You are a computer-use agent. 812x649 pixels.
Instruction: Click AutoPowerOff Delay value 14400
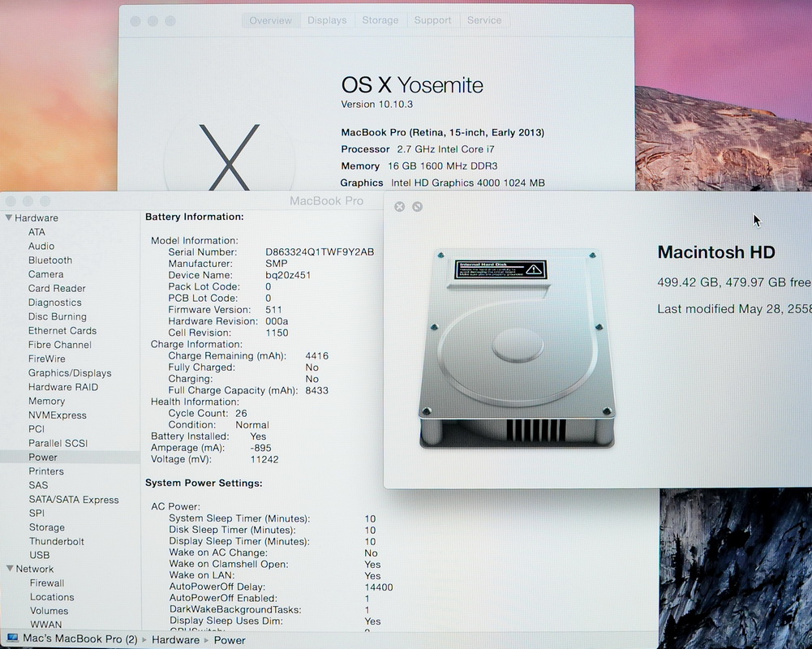(x=379, y=587)
